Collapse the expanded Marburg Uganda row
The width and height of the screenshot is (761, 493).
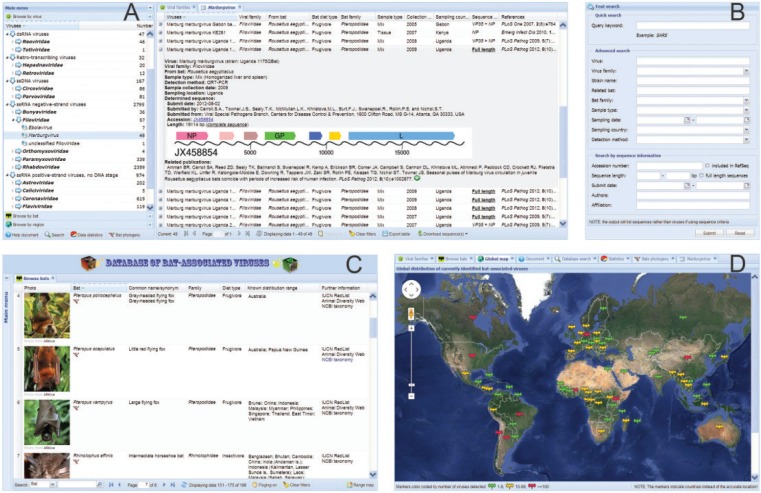coord(161,49)
